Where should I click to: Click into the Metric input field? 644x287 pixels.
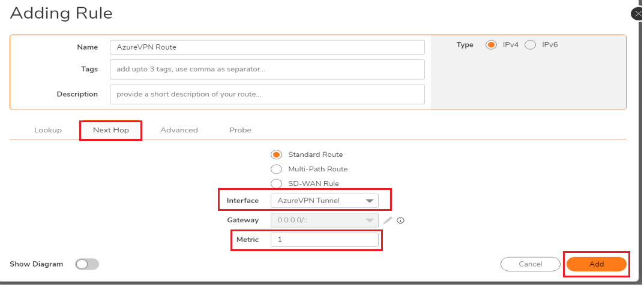click(x=325, y=240)
